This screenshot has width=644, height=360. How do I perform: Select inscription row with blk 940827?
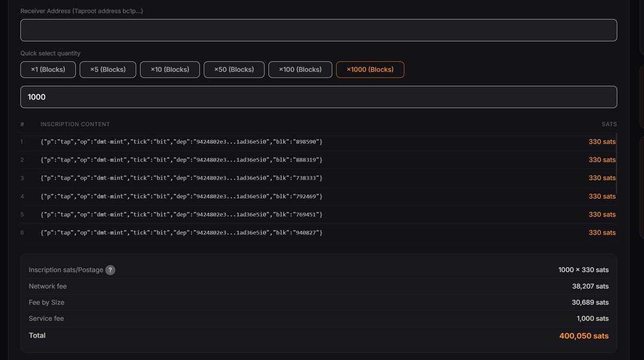318,233
